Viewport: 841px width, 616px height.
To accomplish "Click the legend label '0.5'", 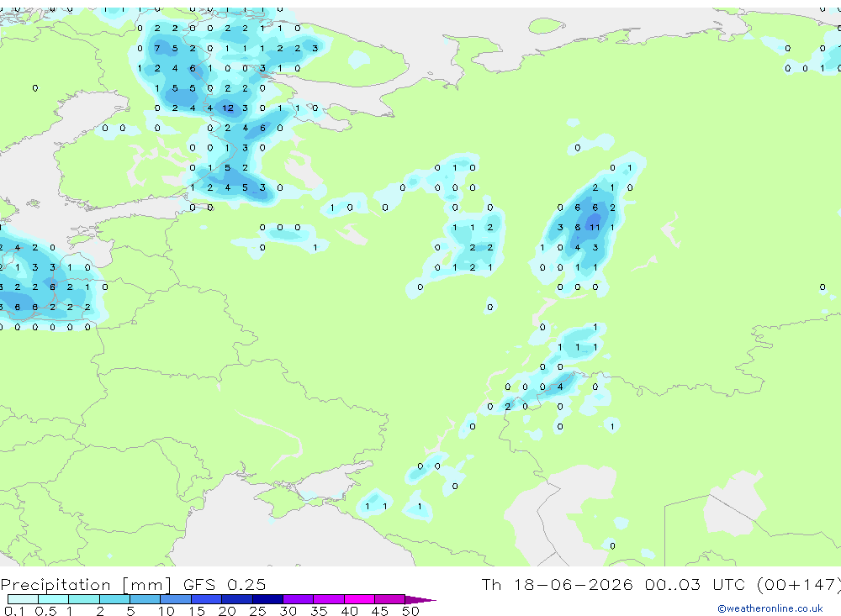I will pos(45,611).
